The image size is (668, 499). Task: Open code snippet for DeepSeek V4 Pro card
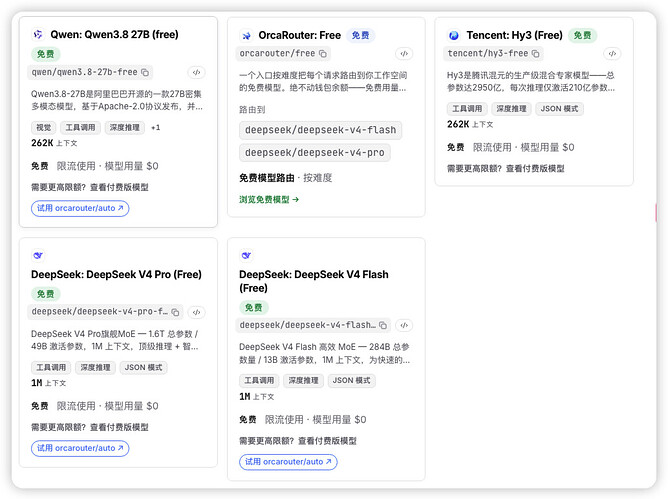point(196,312)
